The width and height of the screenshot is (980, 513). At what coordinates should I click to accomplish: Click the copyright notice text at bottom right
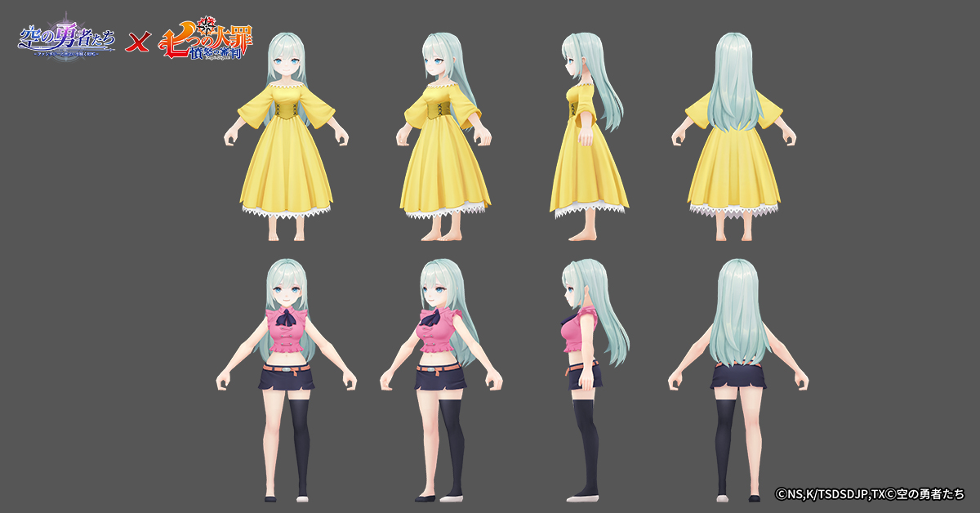pyautogui.click(x=869, y=494)
